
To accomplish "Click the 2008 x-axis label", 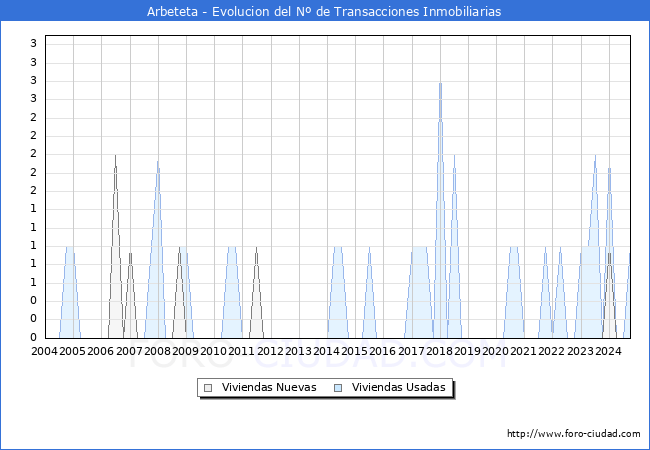I will pyautogui.click(x=157, y=351).
